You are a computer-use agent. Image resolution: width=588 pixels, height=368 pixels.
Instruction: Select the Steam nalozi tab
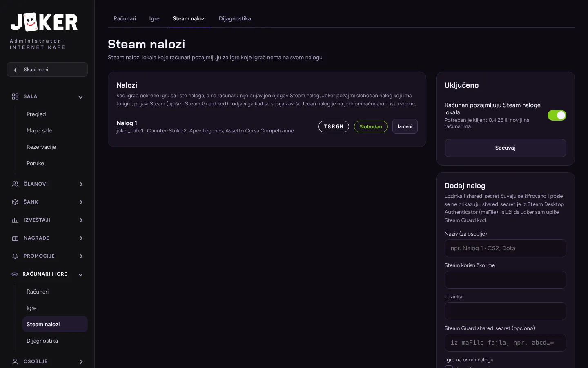[189, 19]
